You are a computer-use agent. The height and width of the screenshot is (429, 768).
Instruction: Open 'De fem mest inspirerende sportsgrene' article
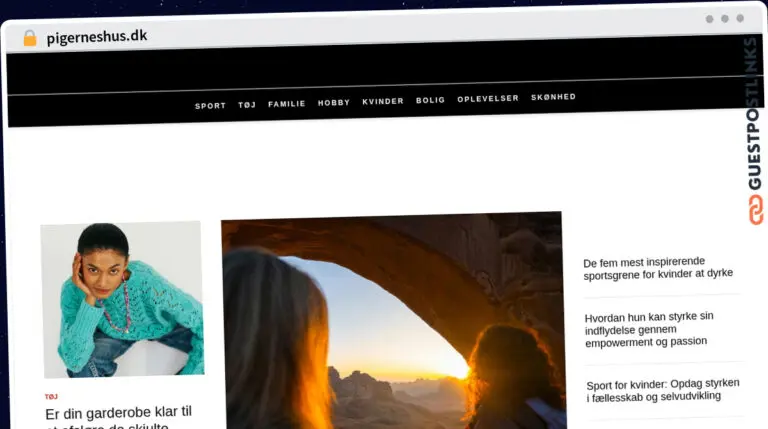tap(658, 268)
